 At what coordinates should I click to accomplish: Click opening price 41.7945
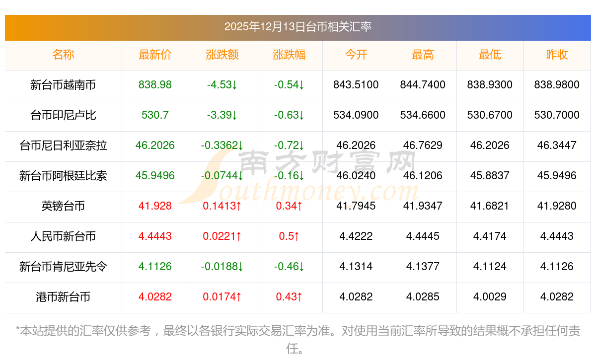pyautogui.click(x=356, y=206)
